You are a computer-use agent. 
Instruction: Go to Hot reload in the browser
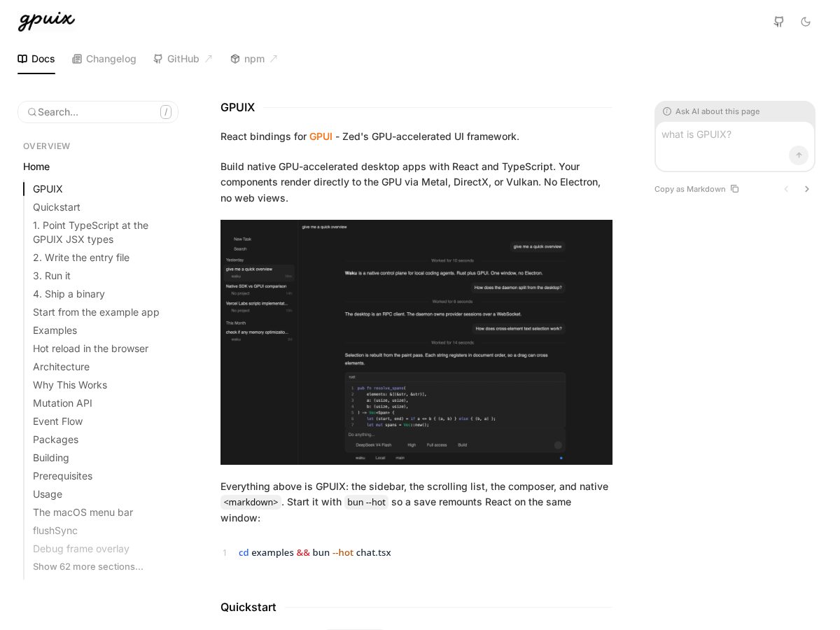point(90,349)
